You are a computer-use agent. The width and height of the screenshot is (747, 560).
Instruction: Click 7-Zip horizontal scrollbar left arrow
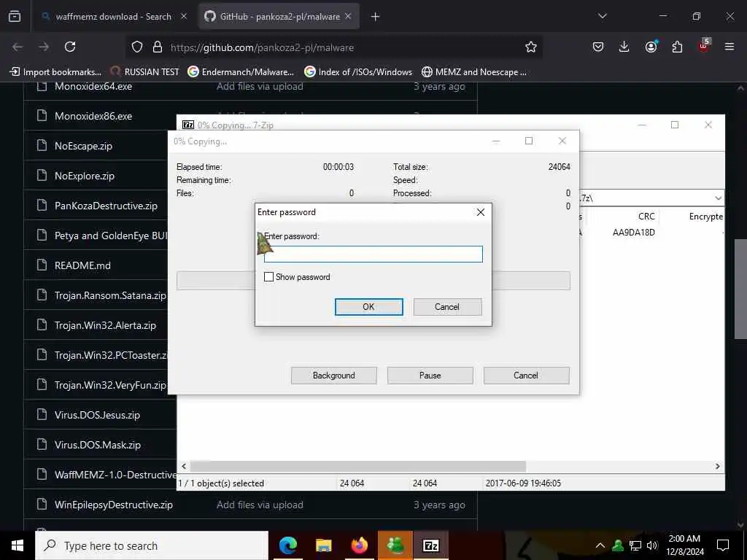(185, 466)
